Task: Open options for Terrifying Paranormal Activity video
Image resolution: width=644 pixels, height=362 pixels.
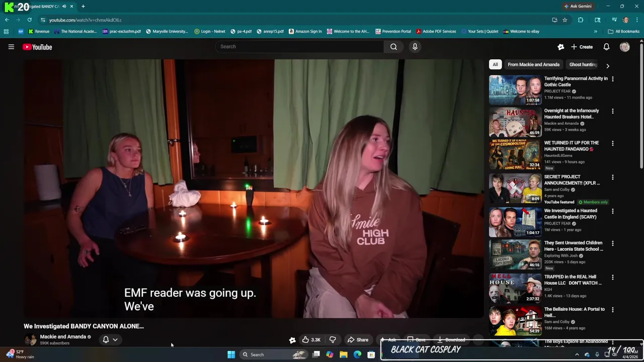Action: 612,79
